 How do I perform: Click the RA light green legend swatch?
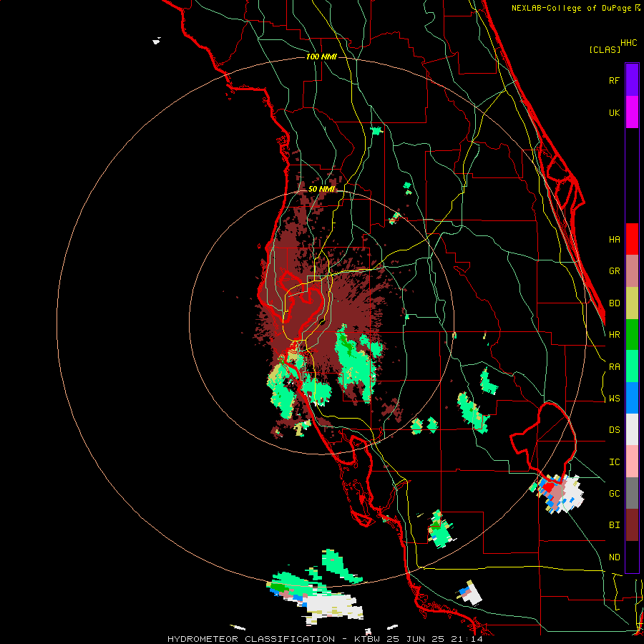point(632,366)
